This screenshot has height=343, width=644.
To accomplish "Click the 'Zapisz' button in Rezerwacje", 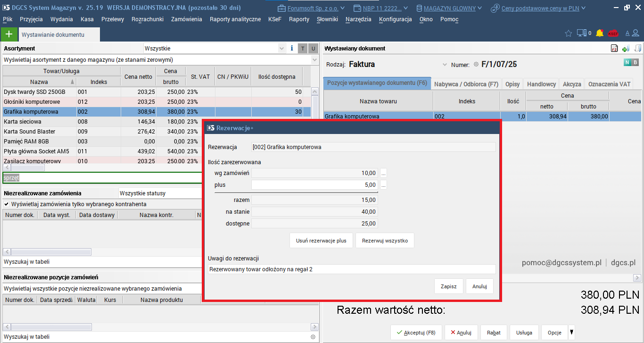I will click(x=448, y=286).
